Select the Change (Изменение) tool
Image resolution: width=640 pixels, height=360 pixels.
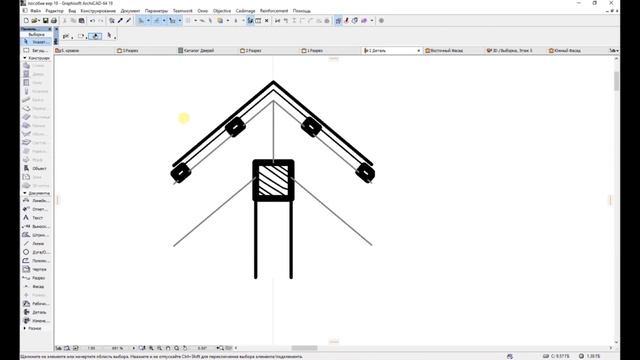pos(36,321)
